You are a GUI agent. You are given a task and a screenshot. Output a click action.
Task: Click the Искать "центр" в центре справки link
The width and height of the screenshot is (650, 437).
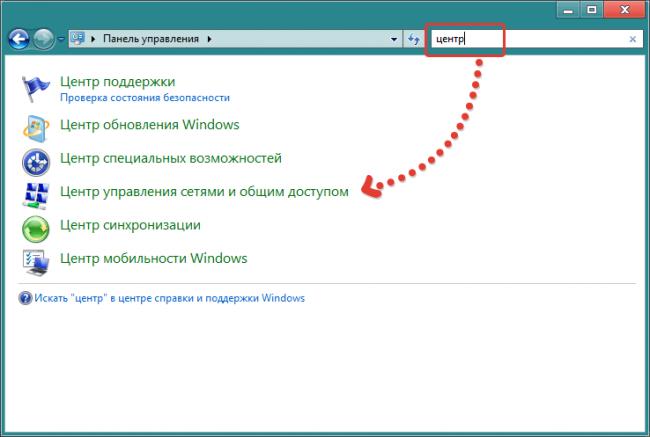(x=169, y=298)
